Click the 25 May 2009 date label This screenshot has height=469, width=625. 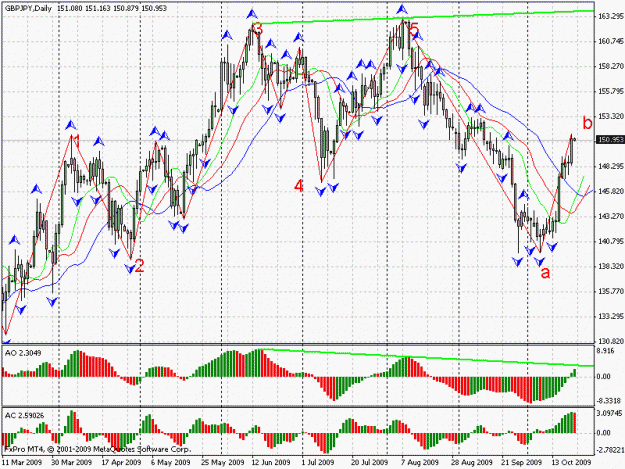(222, 462)
